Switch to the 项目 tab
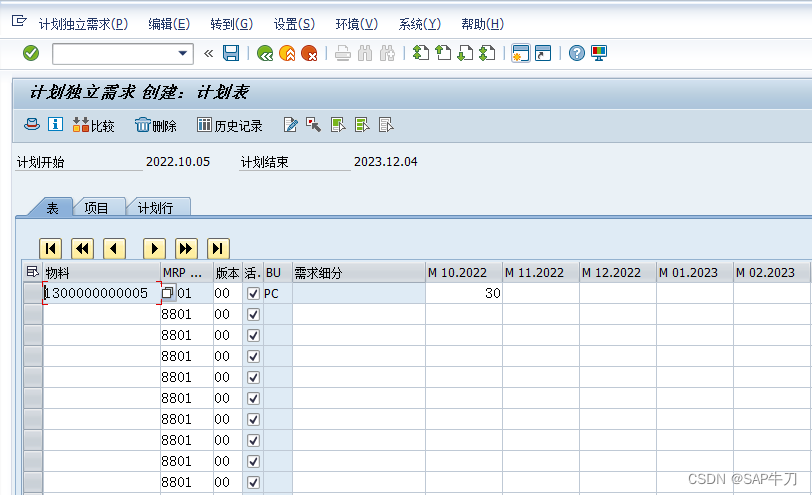This screenshot has height=495, width=812. click(96, 208)
